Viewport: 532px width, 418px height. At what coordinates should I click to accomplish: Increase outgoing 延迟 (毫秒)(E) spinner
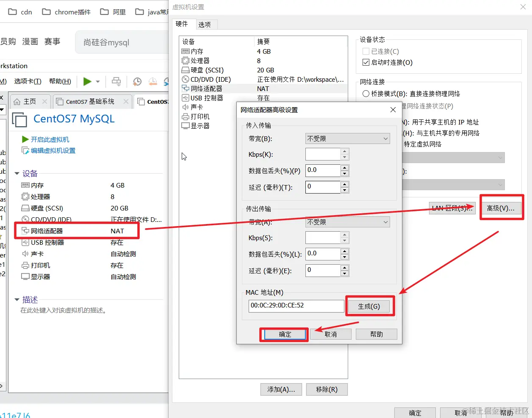pos(345,268)
